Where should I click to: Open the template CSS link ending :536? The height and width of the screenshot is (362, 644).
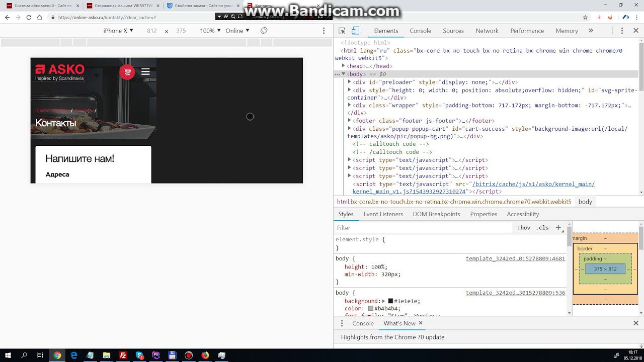(x=515, y=293)
